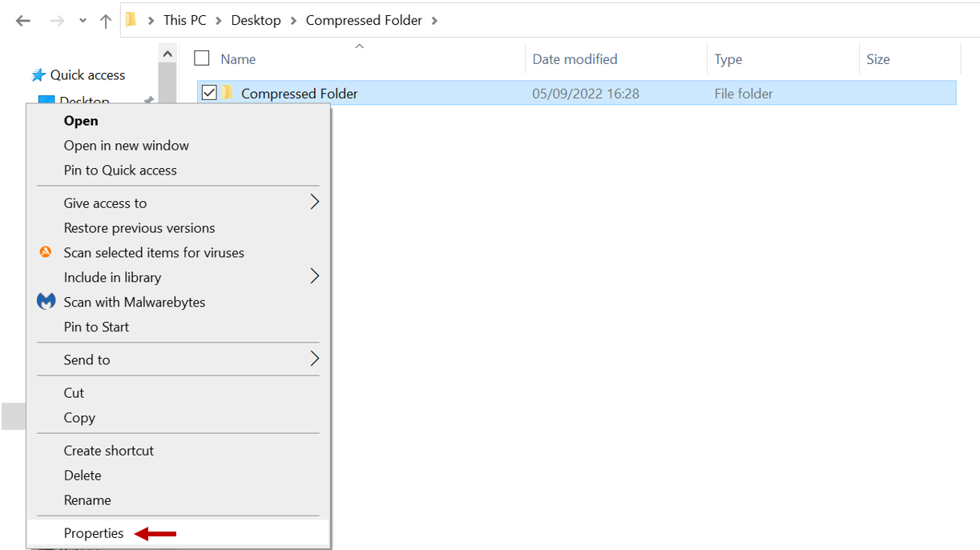Choose Cut from context menu

(178, 393)
